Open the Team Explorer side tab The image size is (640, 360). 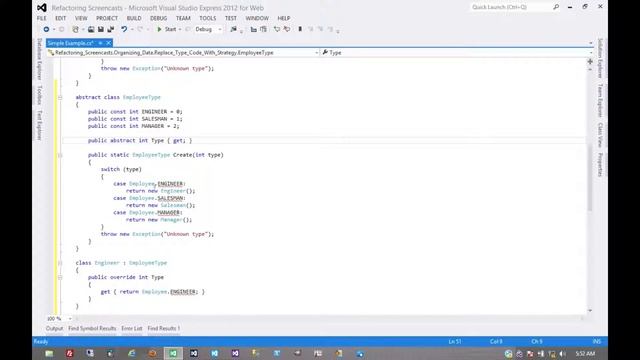pyautogui.click(x=600, y=100)
